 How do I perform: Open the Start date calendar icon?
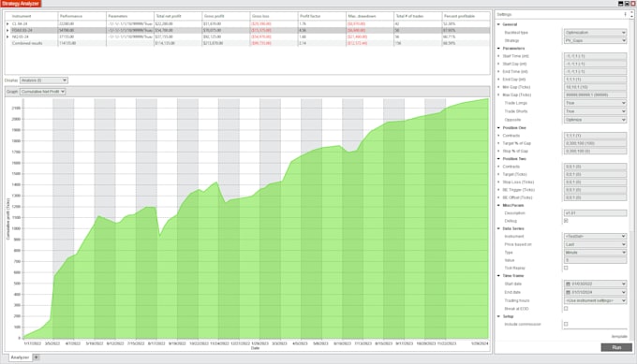569,284
